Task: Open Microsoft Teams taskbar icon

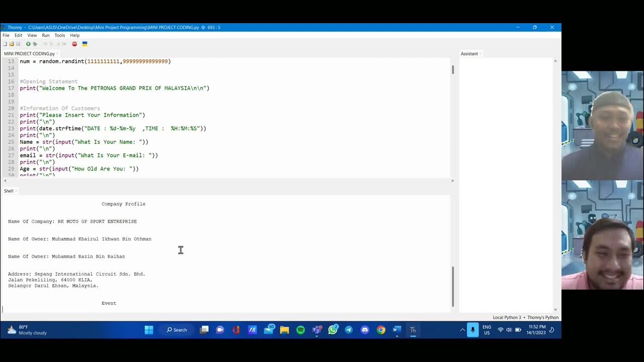Action: click(x=316, y=330)
